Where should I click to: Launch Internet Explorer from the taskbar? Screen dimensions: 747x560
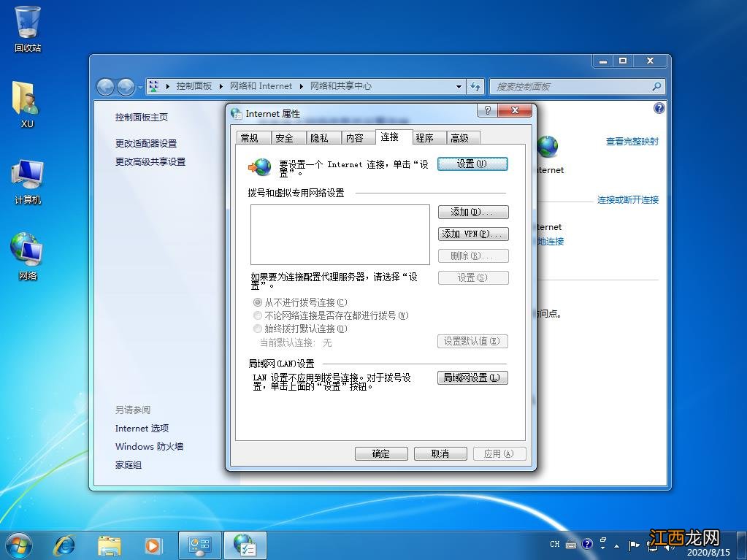tap(64, 545)
